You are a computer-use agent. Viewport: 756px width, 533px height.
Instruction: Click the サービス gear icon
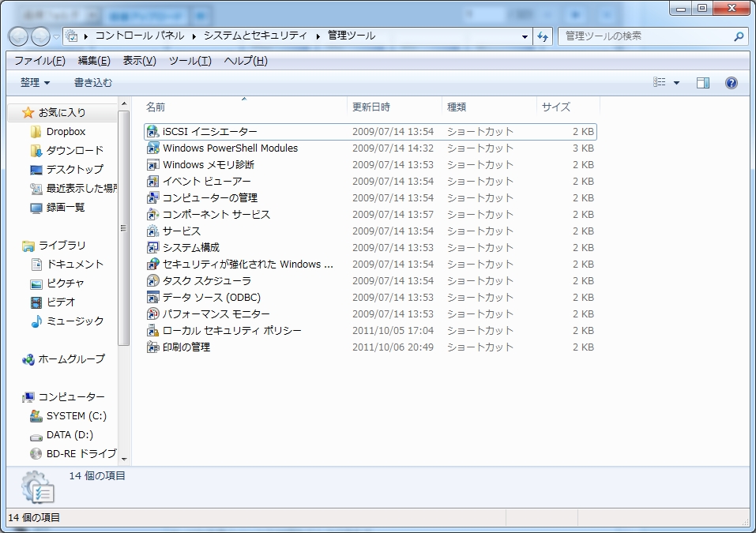pyautogui.click(x=152, y=231)
